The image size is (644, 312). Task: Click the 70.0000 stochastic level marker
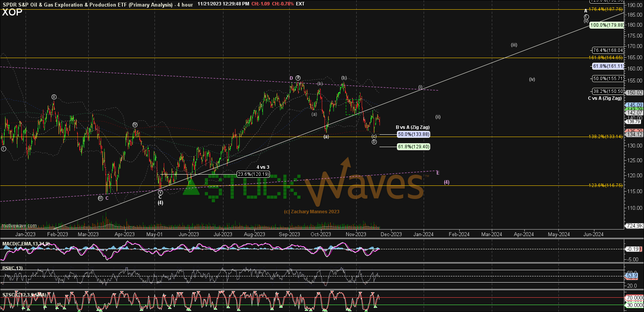(635, 298)
